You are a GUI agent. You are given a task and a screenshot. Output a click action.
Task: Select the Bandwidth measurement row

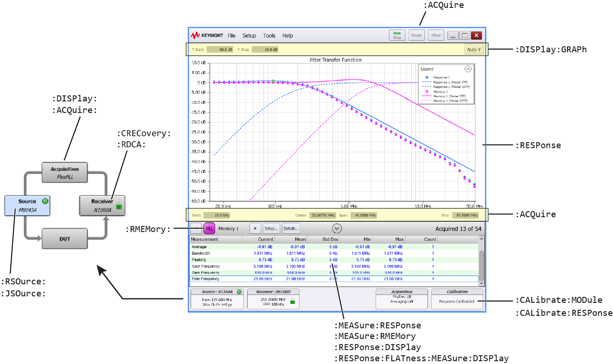pos(334,253)
